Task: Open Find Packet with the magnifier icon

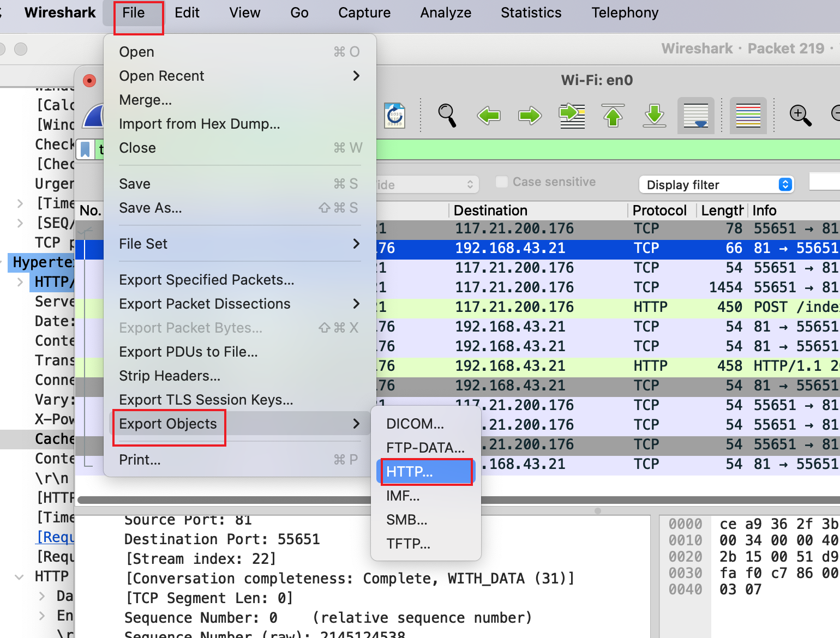Action: click(x=447, y=115)
